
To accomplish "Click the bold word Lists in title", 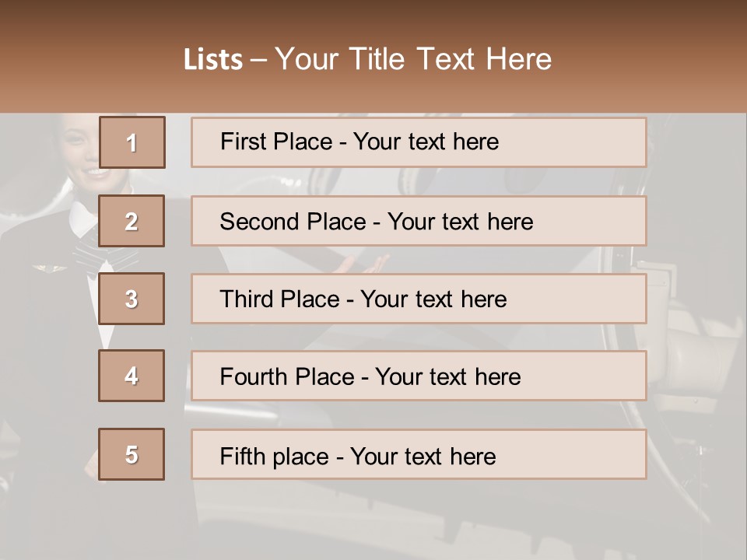I will [213, 60].
